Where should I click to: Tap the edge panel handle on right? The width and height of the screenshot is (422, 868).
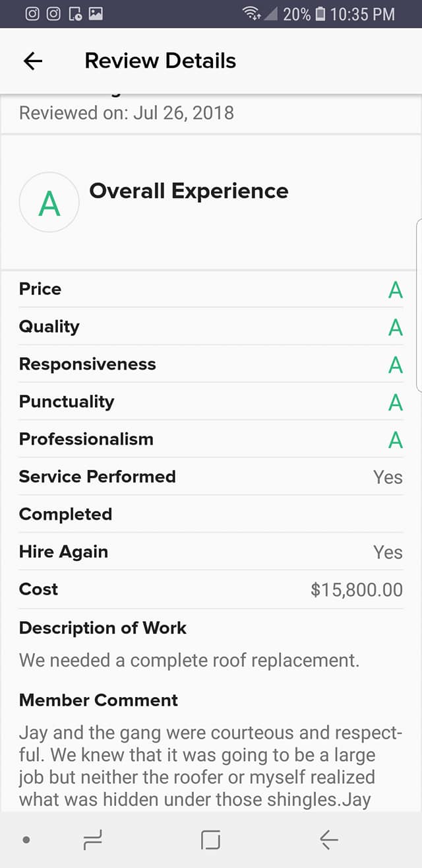tap(419, 306)
